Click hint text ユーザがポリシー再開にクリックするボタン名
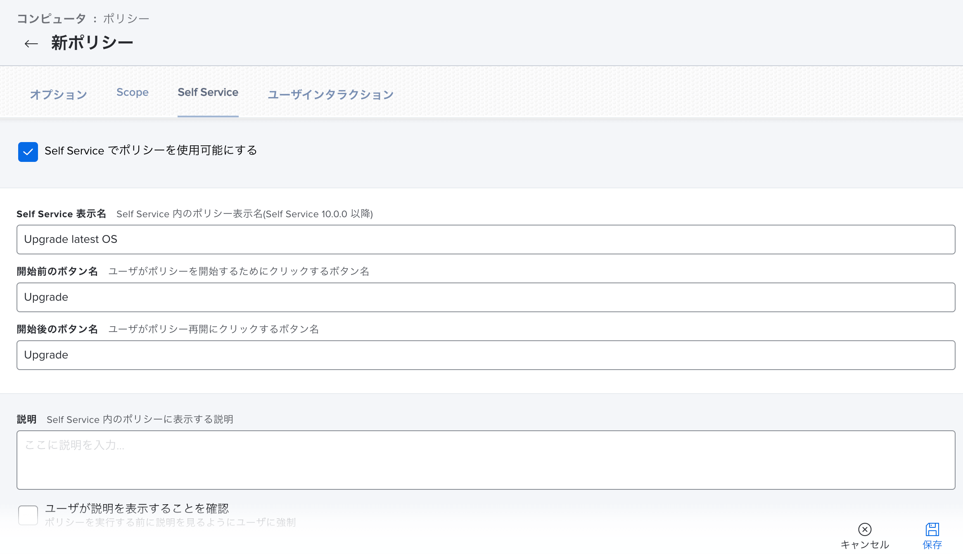Viewport: 963px width, 560px height. pos(213,329)
